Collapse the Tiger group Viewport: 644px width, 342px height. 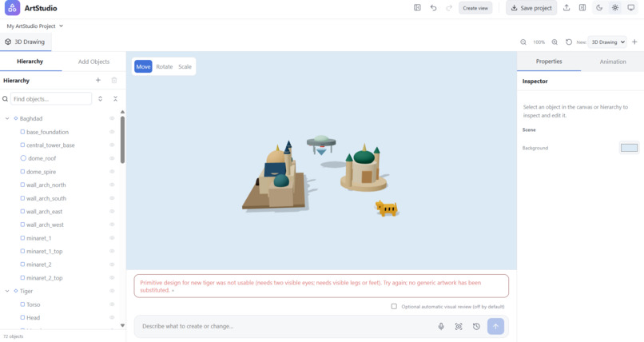(7, 291)
